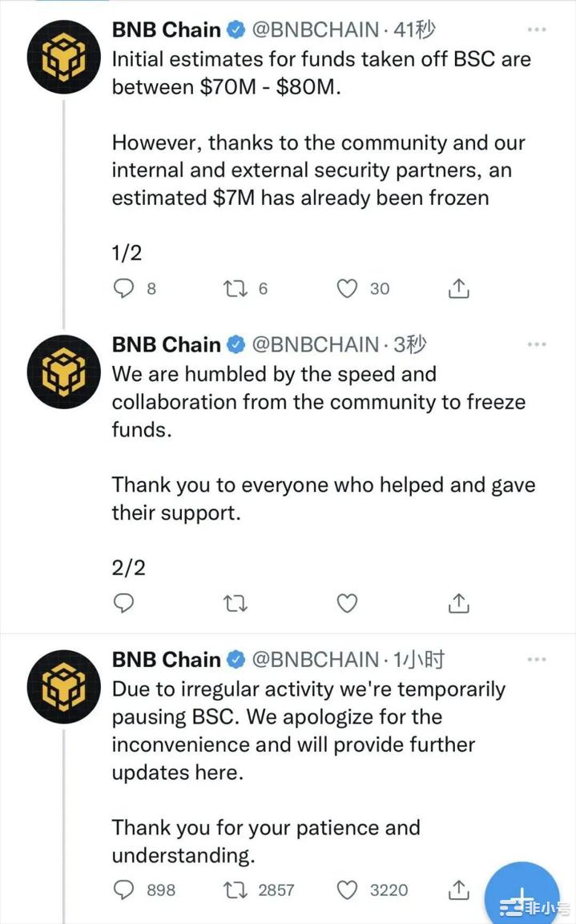The width and height of the screenshot is (576, 924).
Task: Share the first tweet via the upload icon
Action: tap(458, 287)
